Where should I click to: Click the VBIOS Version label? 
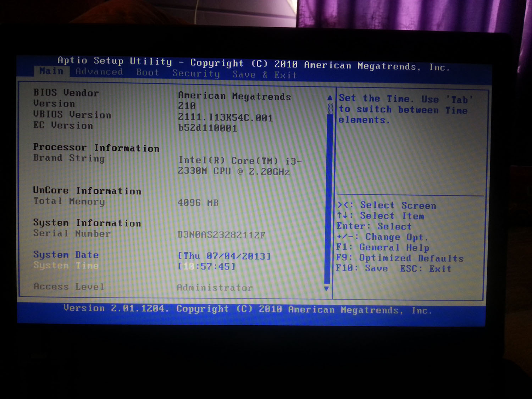tap(72, 115)
